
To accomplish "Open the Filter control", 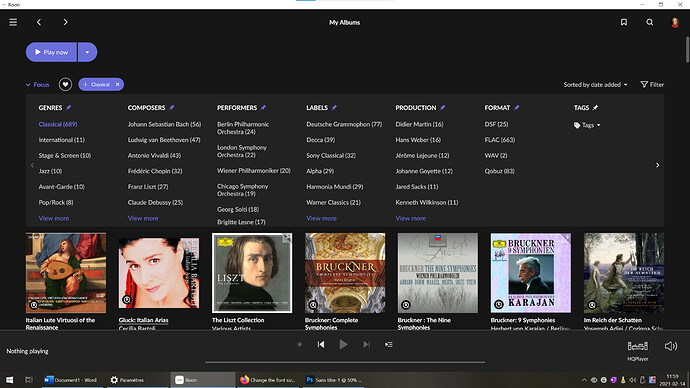I will [x=652, y=84].
